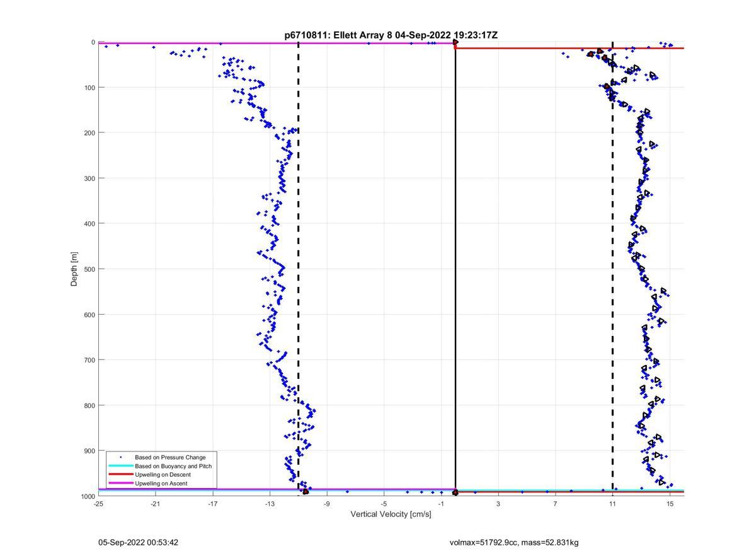Click depth tick label 900
Viewport: 756px width, 558px height.
(90, 451)
